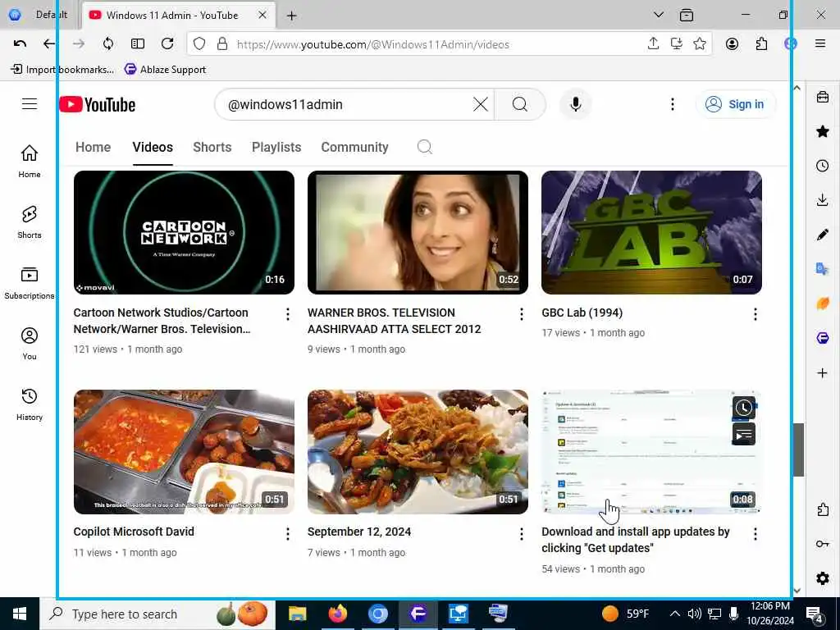Switch to the channel Home tab

[x=94, y=148]
